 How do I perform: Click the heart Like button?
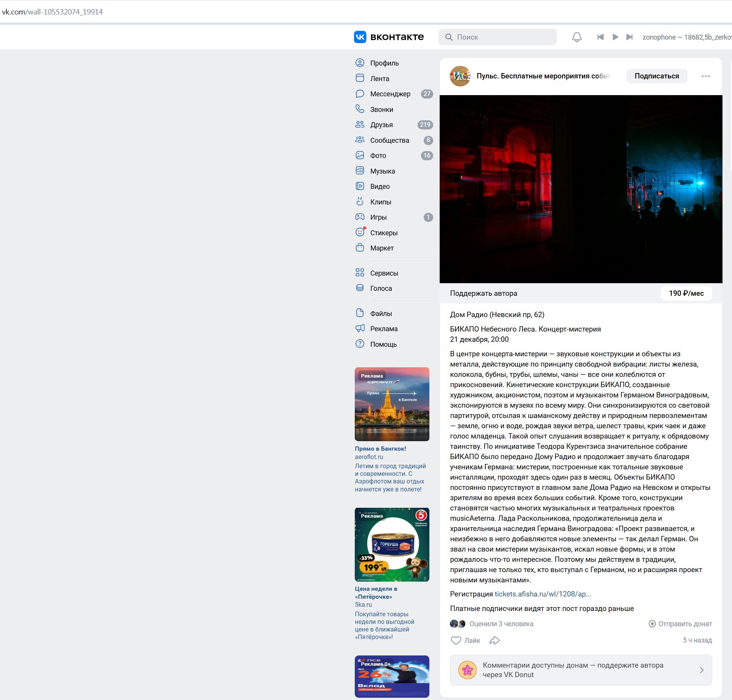click(456, 640)
